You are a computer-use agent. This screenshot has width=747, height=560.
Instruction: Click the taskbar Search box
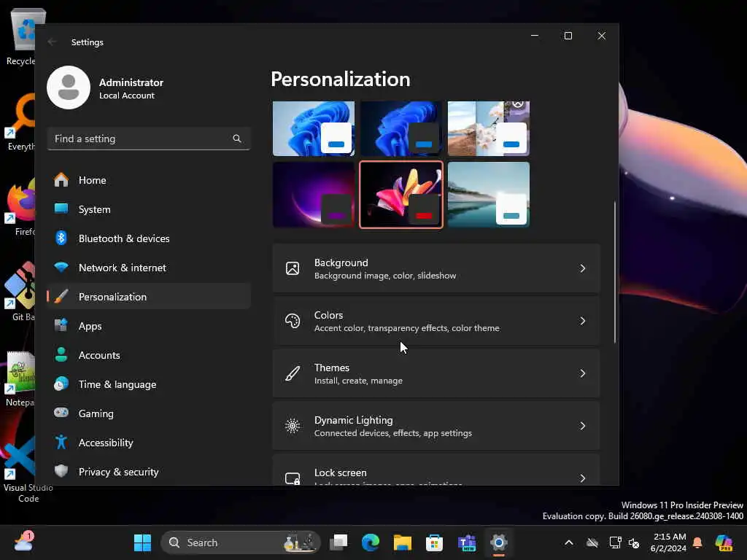pyautogui.click(x=241, y=542)
